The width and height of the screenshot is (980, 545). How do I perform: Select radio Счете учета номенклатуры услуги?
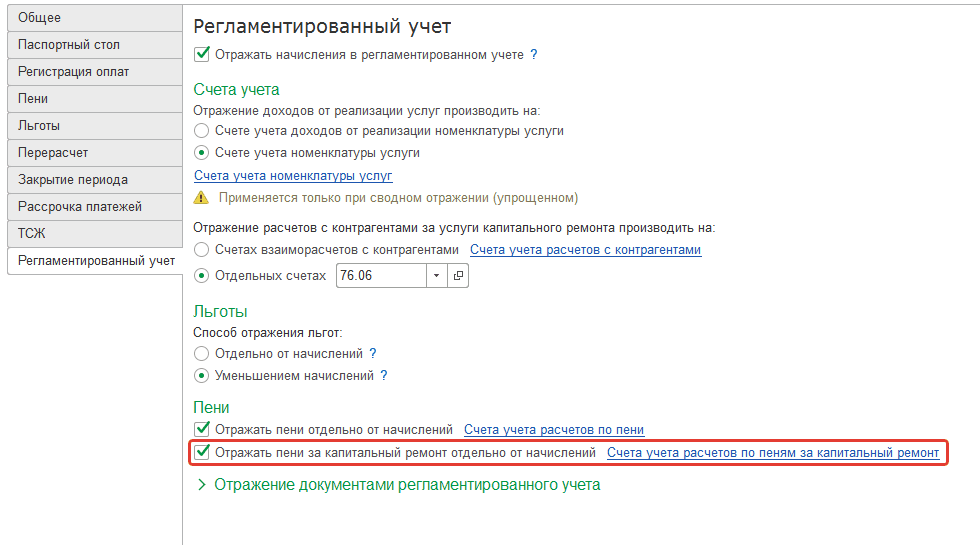click(201, 152)
